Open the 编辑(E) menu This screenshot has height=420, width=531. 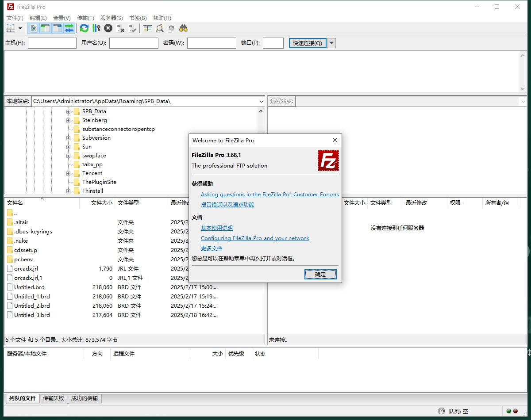pos(38,18)
